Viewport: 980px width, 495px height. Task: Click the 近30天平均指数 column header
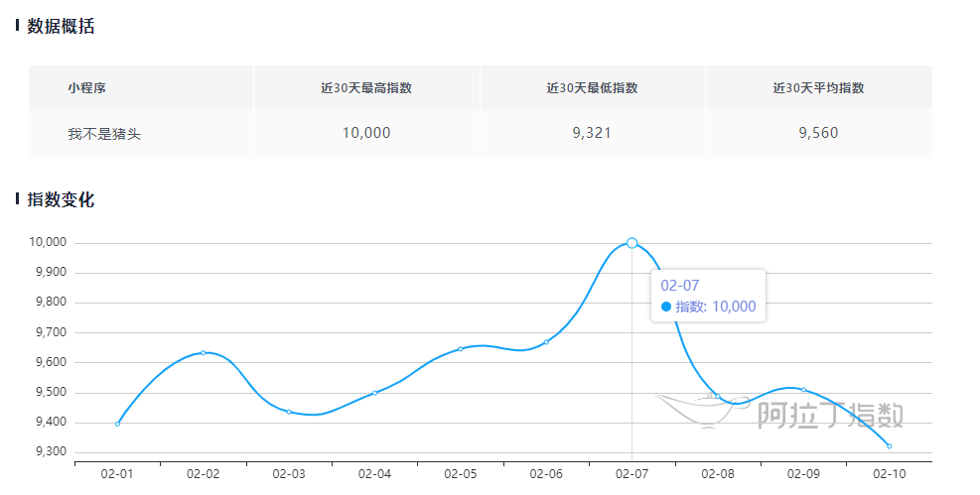818,87
